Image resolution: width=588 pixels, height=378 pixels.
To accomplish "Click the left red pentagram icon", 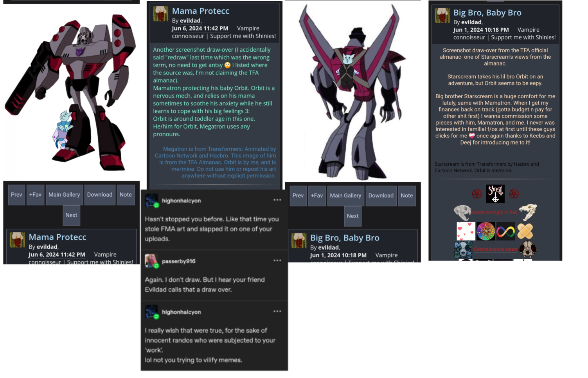I will point(477,194).
